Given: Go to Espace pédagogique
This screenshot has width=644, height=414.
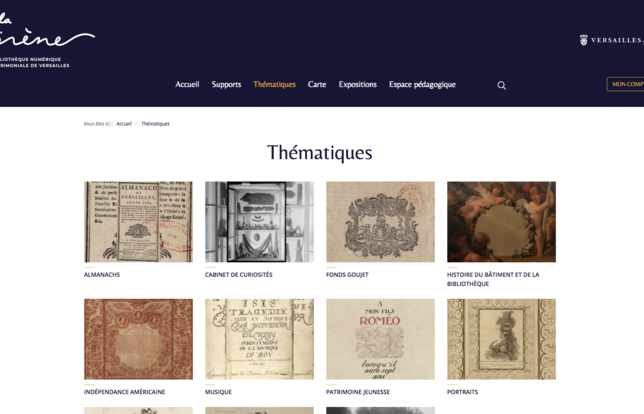Looking at the screenshot, I should [x=422, y=84].
